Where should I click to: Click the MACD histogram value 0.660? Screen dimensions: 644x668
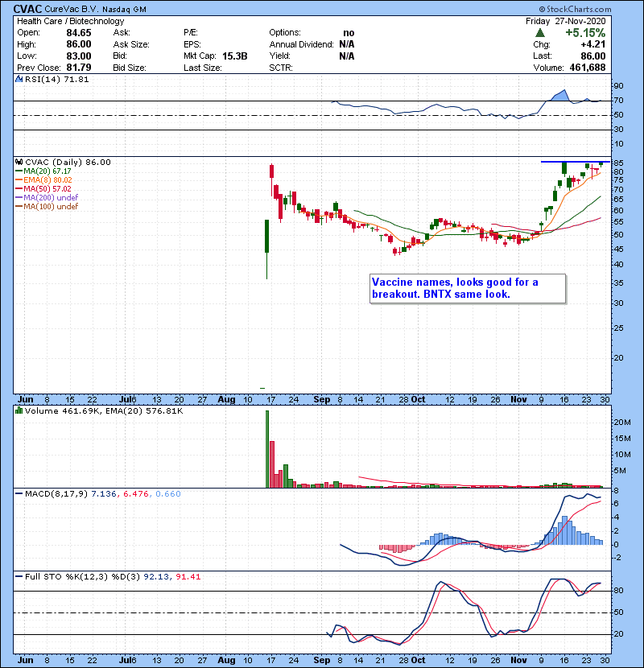pos(168,494)
